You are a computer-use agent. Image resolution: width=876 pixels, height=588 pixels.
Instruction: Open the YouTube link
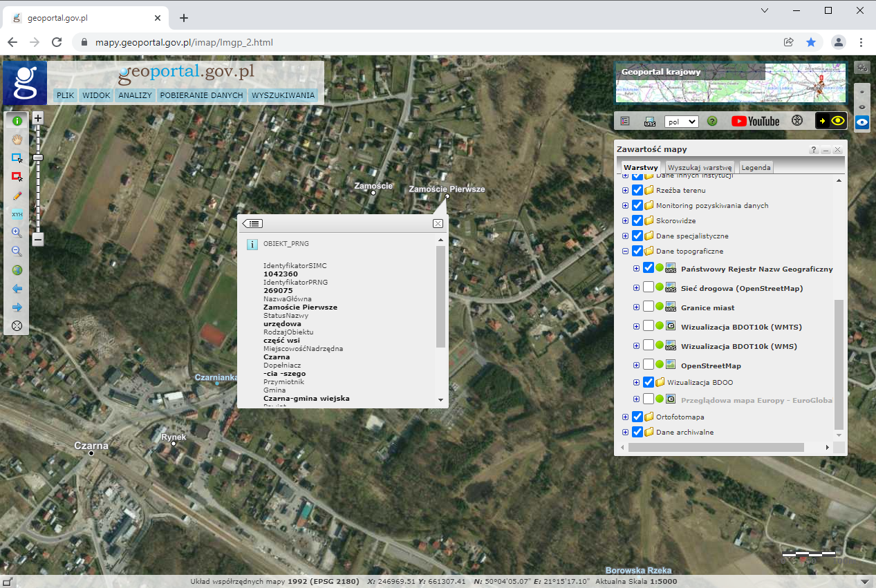pos(755,121)
